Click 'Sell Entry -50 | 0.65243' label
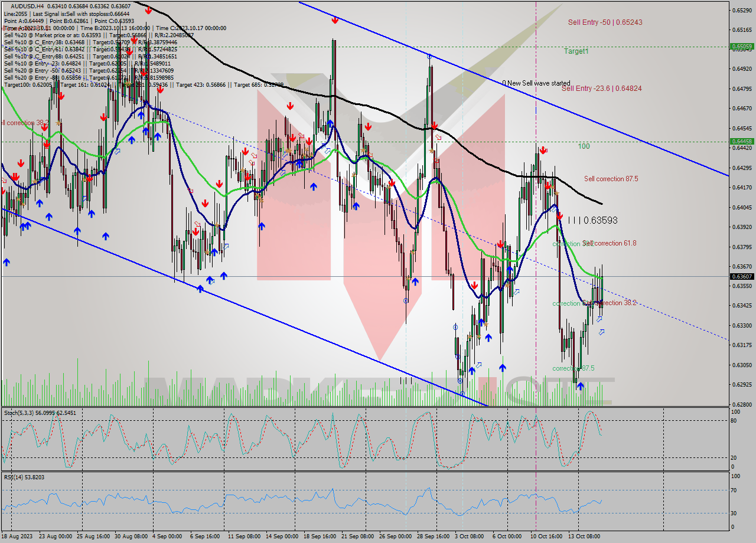Viewport: 756px width, 543px height. tap(605, 22)
